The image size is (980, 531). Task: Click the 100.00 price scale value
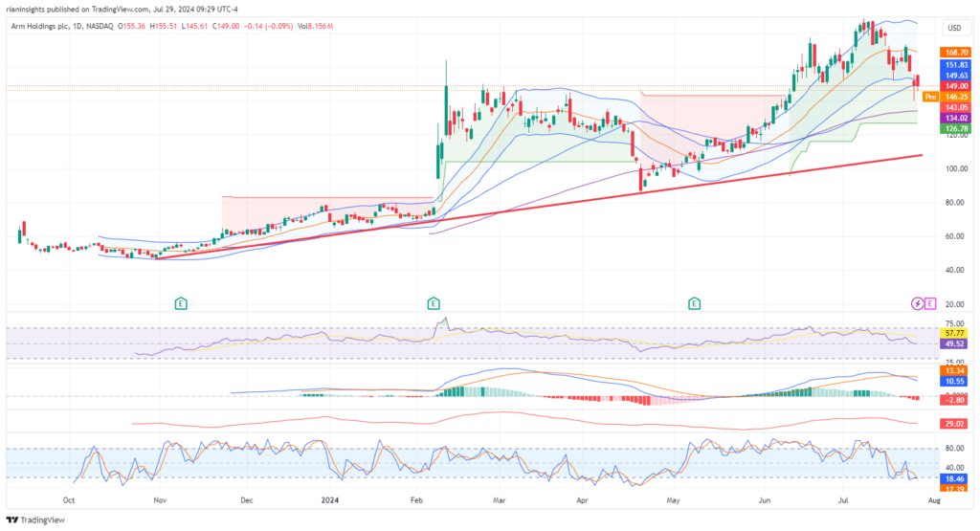[956, 168]
